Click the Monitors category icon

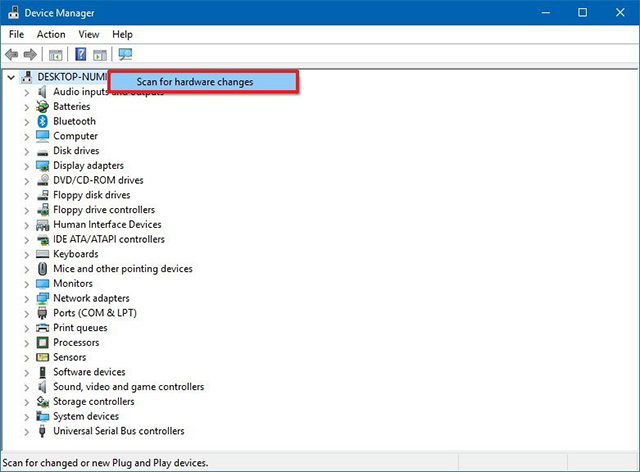(x=42, y=283)
